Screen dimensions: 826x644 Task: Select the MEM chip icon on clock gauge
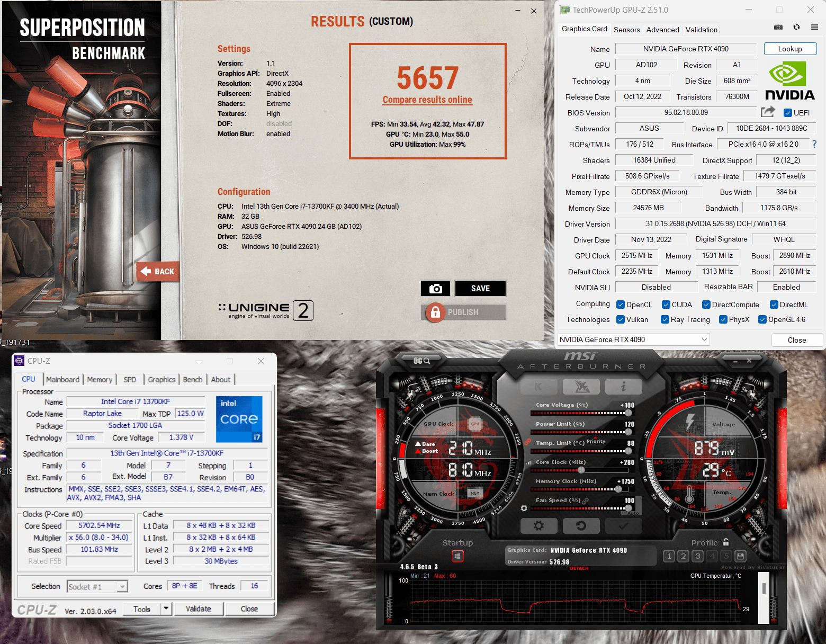pyautogui.click(x=475, y=493)
